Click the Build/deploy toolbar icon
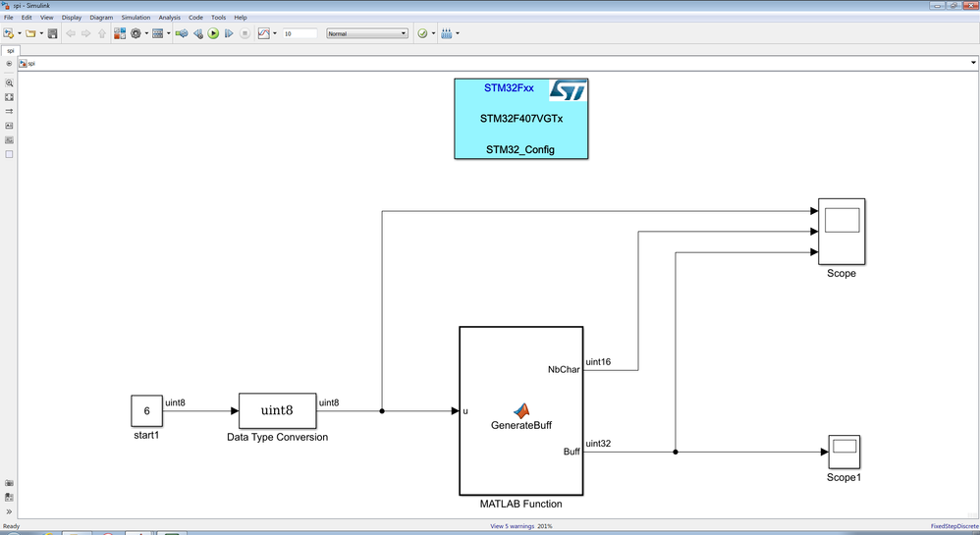980x535 pixels. click(446, 33)
